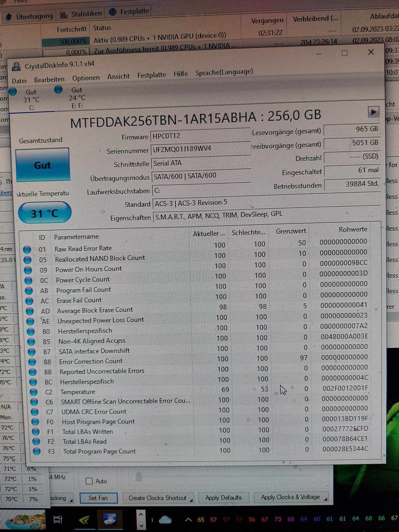399x532 pixels.
Task: Open the Bearbeiten menu
Action: [49, 79]
